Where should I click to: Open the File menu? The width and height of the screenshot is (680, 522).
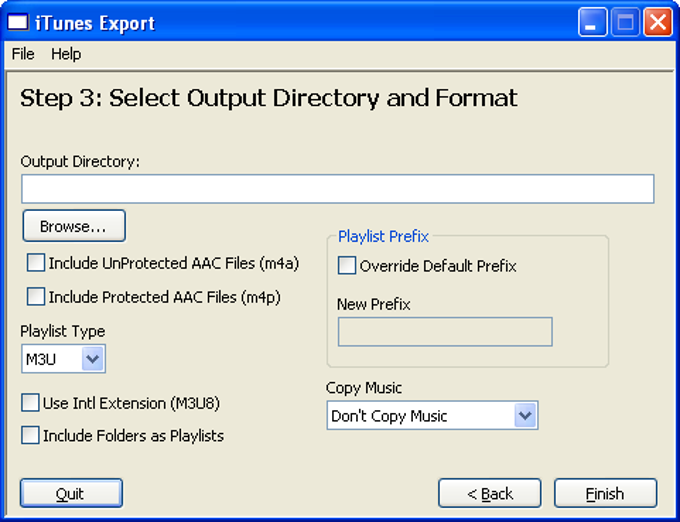[x=23, y=54]
